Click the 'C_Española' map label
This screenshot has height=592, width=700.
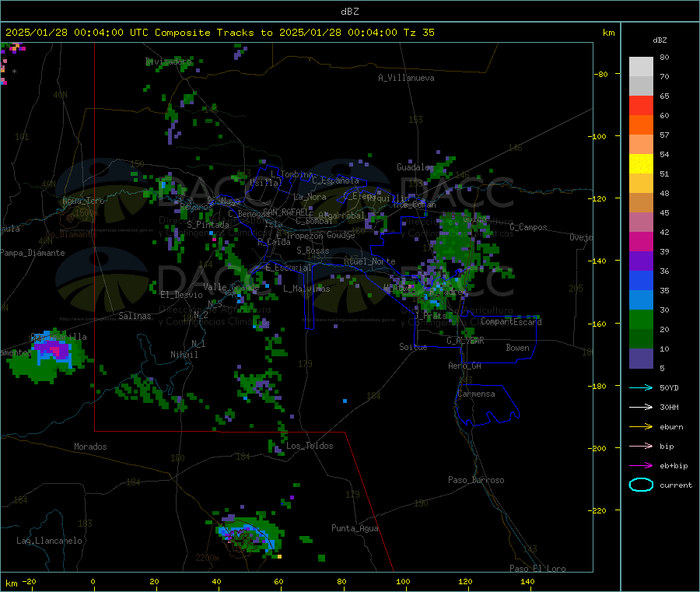[x=335, y=180]
